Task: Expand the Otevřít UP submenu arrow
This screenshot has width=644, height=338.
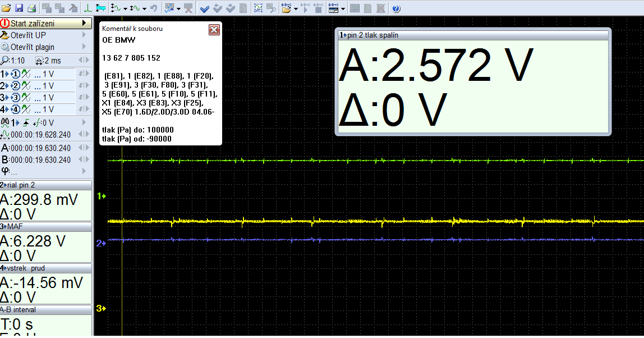Action: pos(84,35)
